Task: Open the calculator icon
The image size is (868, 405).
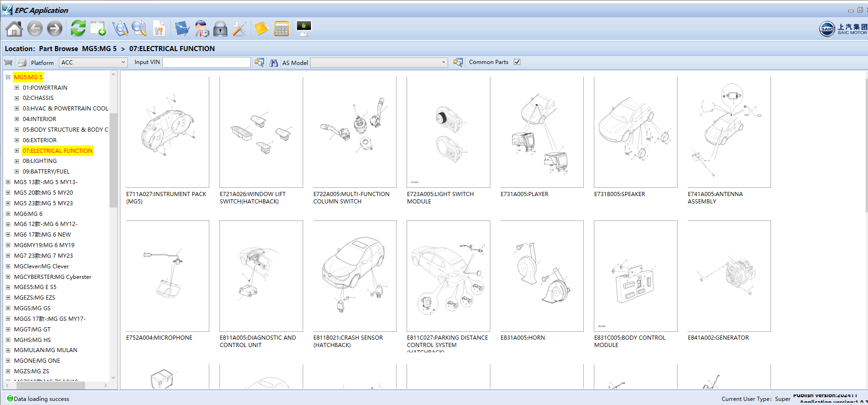Action: tap(282, 29)
